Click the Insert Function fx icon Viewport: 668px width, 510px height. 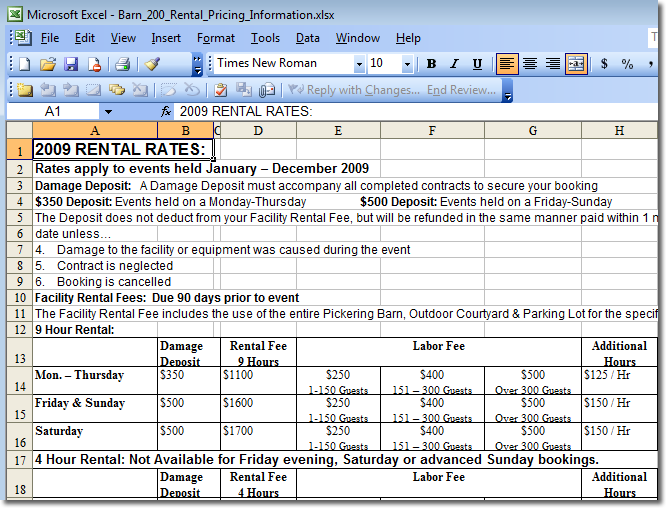(x=165, y=111)
